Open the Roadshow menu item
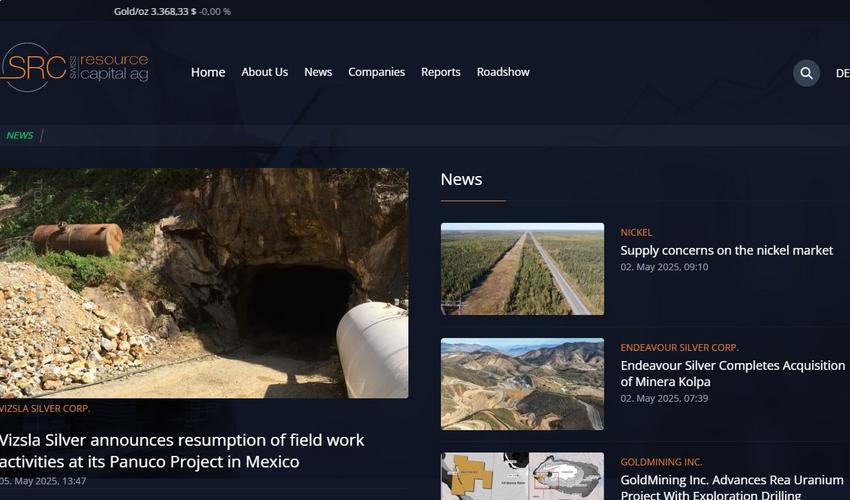Viewport: 850px width, 500px height. [503, 72]
